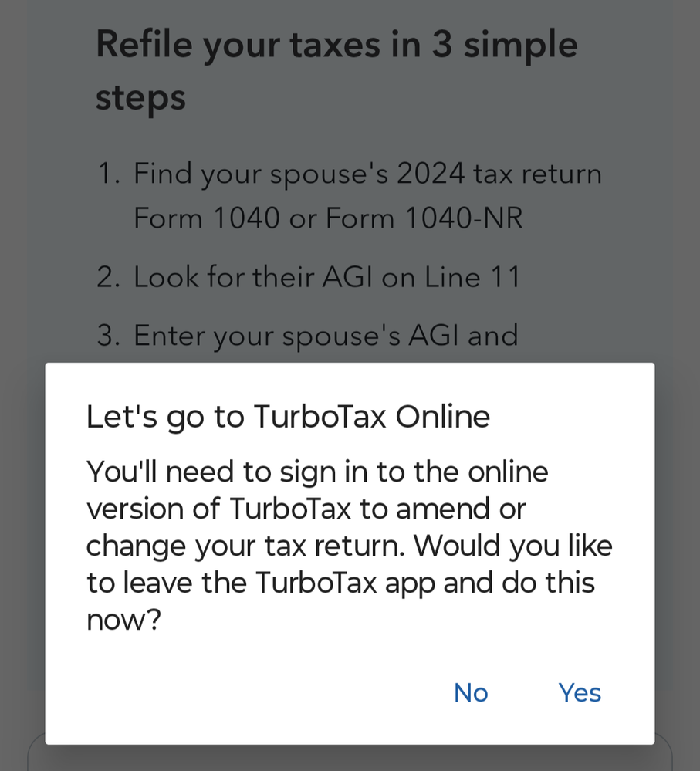
Task: Tap the word "steps" in the heading
Action: [x=140, y=99]
